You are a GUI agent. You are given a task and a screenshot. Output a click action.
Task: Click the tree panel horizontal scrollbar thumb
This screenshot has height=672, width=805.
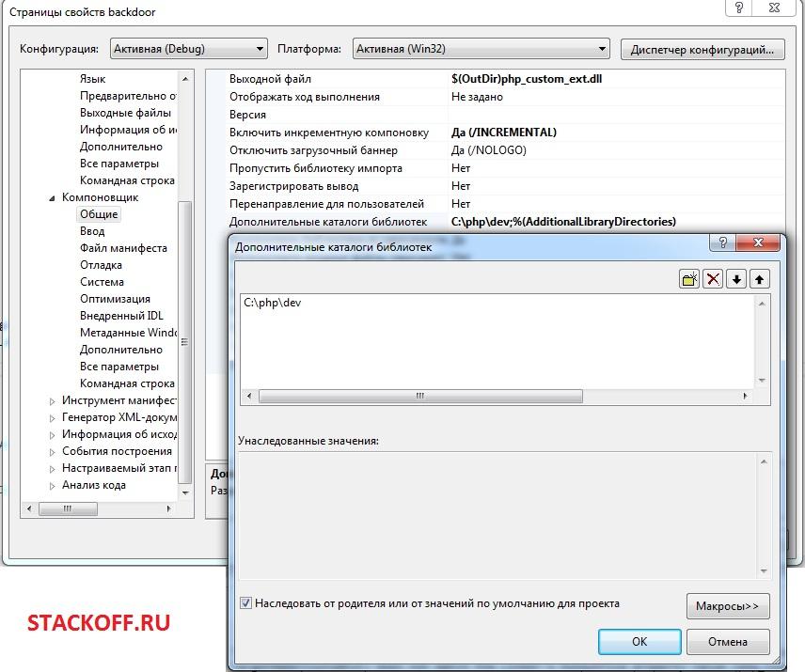[x=68, y=508]
